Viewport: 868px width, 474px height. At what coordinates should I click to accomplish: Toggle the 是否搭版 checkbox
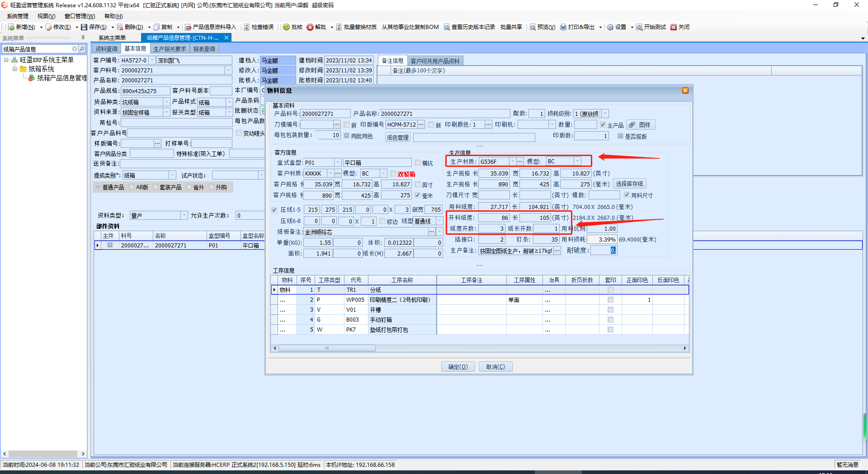coord(620,136)
